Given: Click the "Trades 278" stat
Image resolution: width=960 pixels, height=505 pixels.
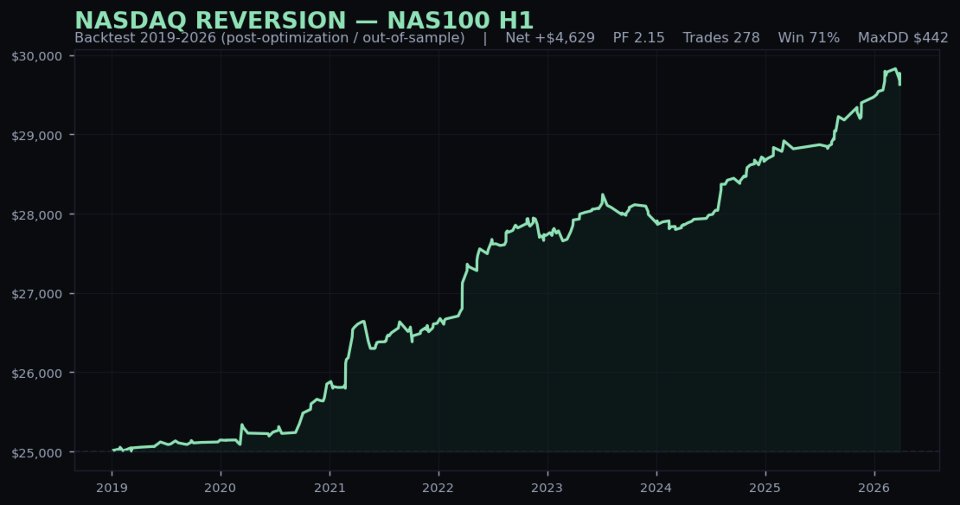Looking at the screenshot, I should [x=721, y=38].
